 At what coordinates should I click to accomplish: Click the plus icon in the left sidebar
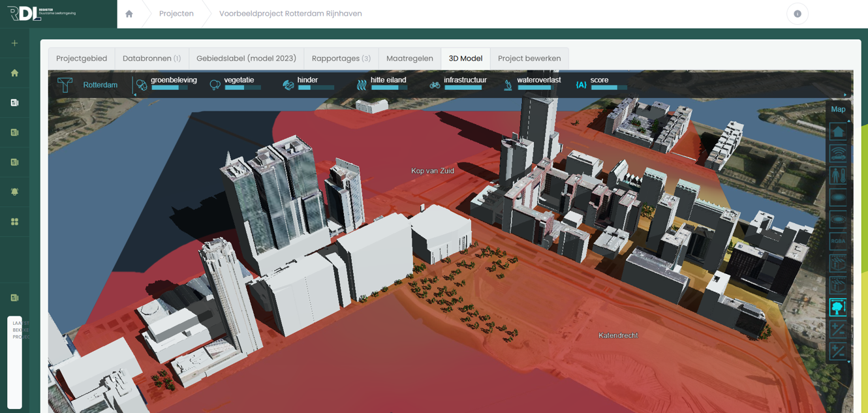[14, 43]
